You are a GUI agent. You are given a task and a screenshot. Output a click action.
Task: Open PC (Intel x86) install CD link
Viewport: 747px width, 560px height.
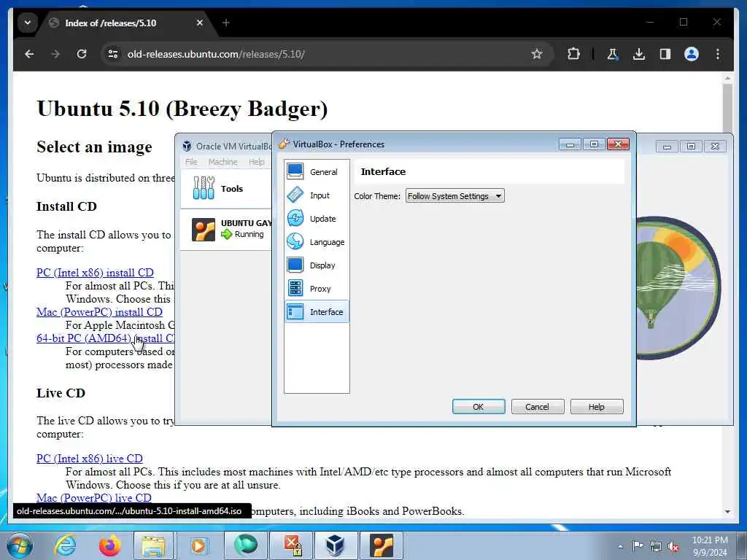coord(96,273)
